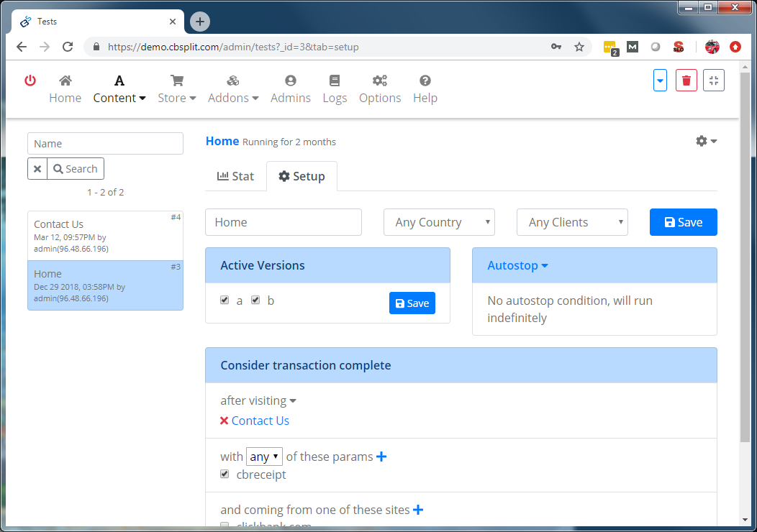Switch to the Stat tab

(x=235, y=176)
